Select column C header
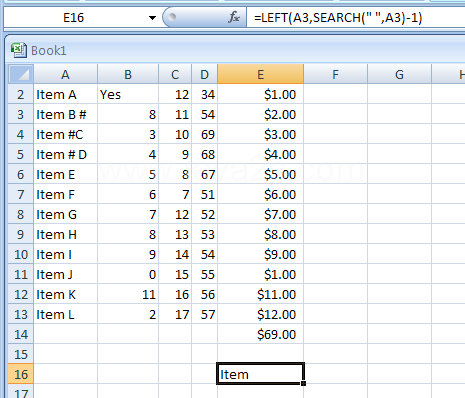Screen dimensions: 465x398 [175, 74]
